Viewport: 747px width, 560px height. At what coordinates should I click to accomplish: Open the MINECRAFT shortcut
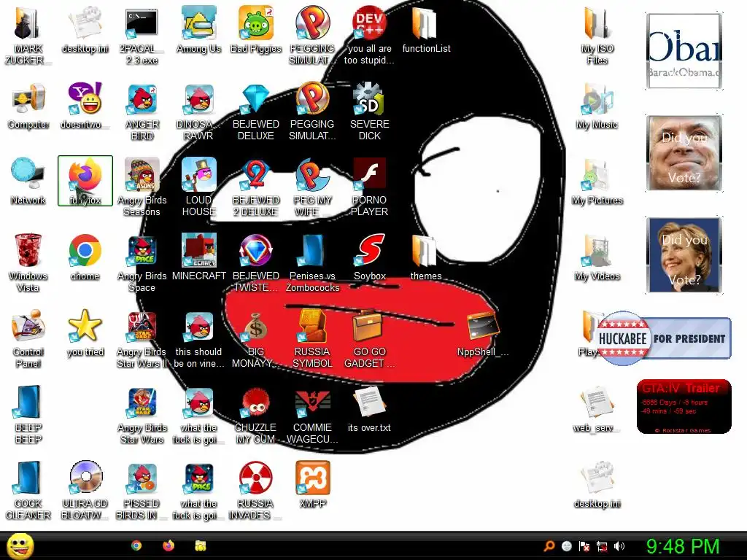pyautogui.click(x=198, y=258)
